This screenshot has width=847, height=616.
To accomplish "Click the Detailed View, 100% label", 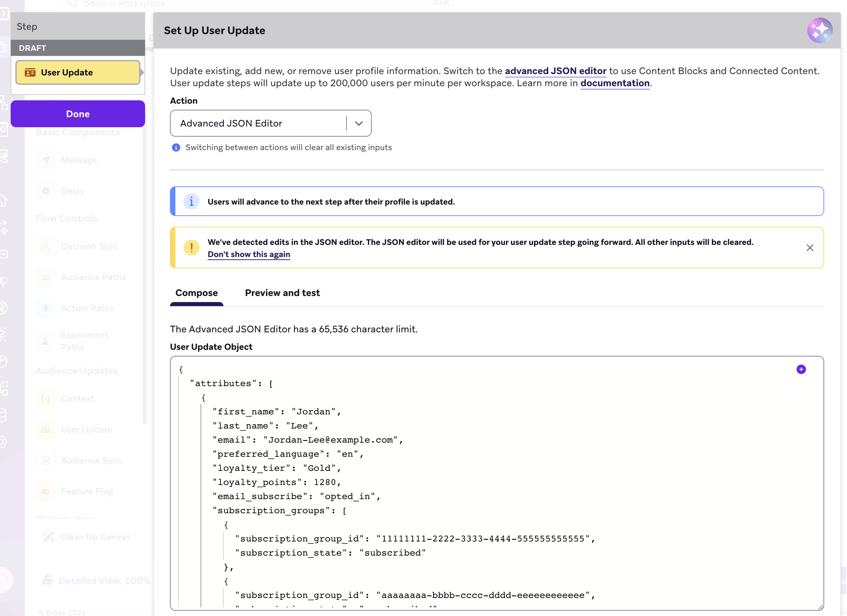I will pos(105,580).
